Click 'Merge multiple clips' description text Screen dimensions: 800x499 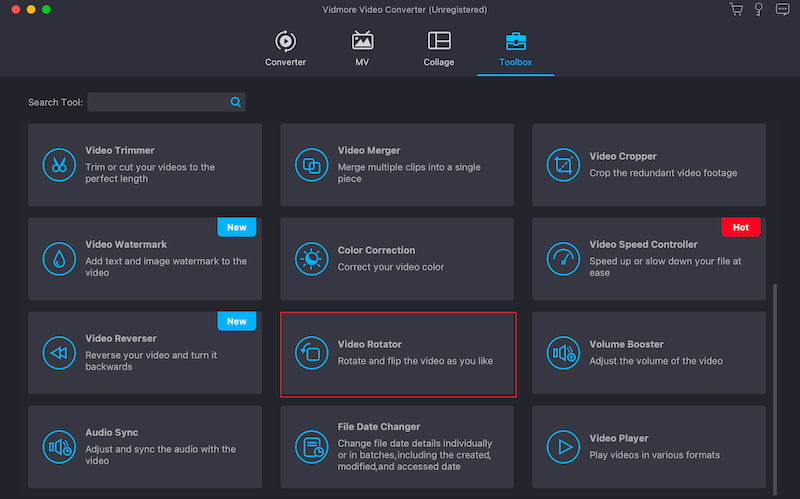point(409,172)
